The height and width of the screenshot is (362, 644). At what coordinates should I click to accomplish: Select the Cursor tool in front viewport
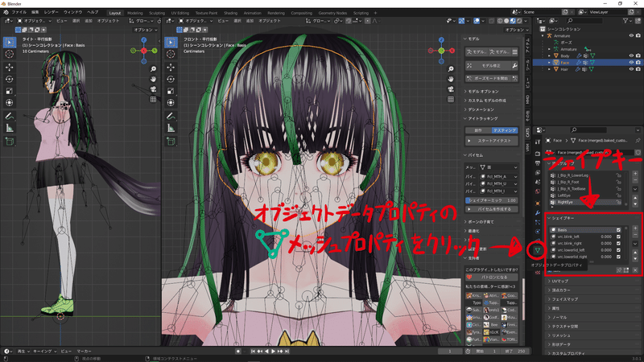(x=171, y=54)
